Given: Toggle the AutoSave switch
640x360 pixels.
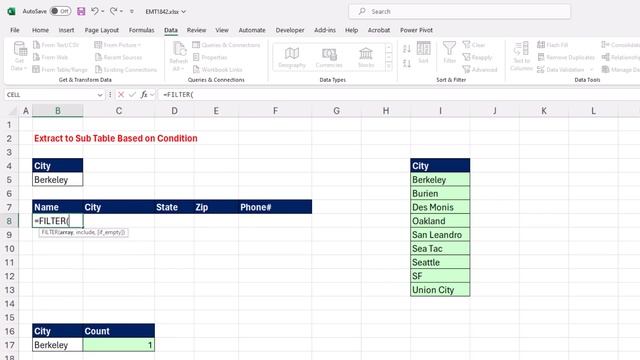Looking at the screenshot, I should [60, 11].
